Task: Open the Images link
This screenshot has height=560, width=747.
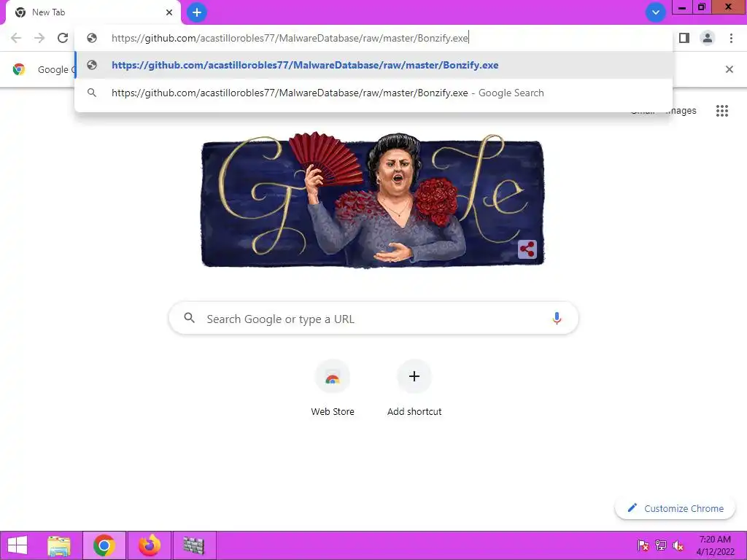Action: pyautogui.click(x=681, y=111)
